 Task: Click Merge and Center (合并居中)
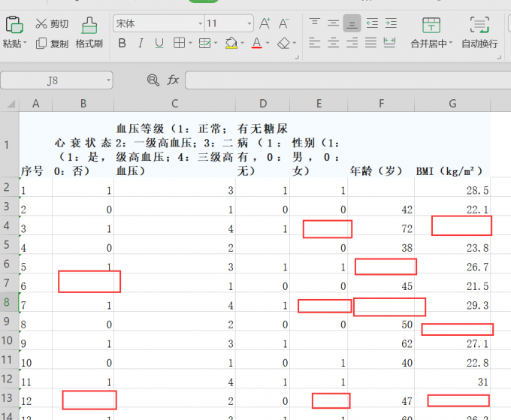[x=431, y=32]
